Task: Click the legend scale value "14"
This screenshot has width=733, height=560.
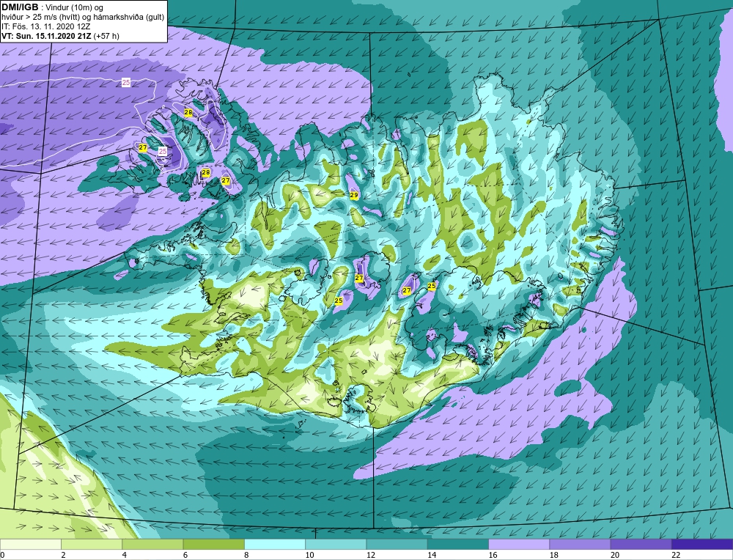Action: coord(432,555)
